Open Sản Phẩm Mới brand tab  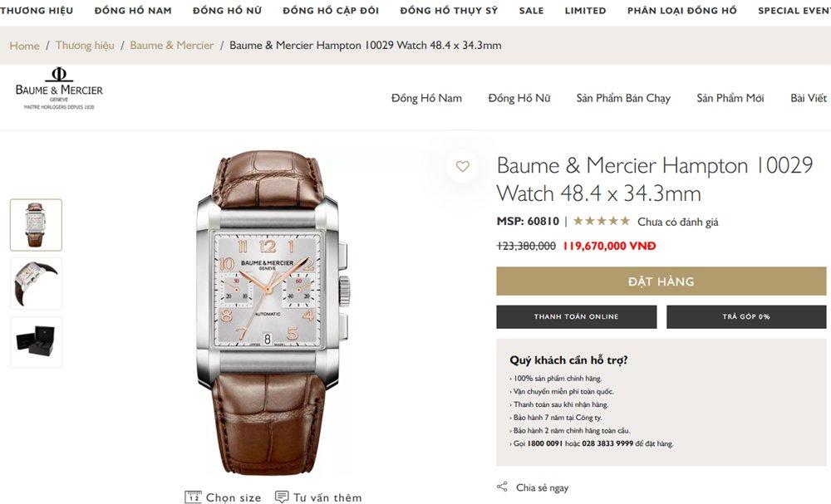(x=730, y=98)
